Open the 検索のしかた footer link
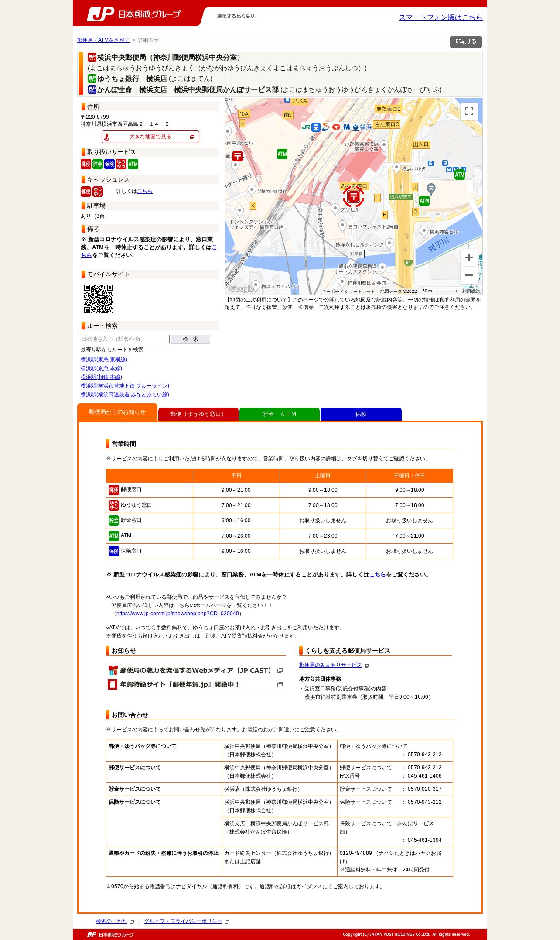This screenshot has height=940, width=560. point(112,921)
